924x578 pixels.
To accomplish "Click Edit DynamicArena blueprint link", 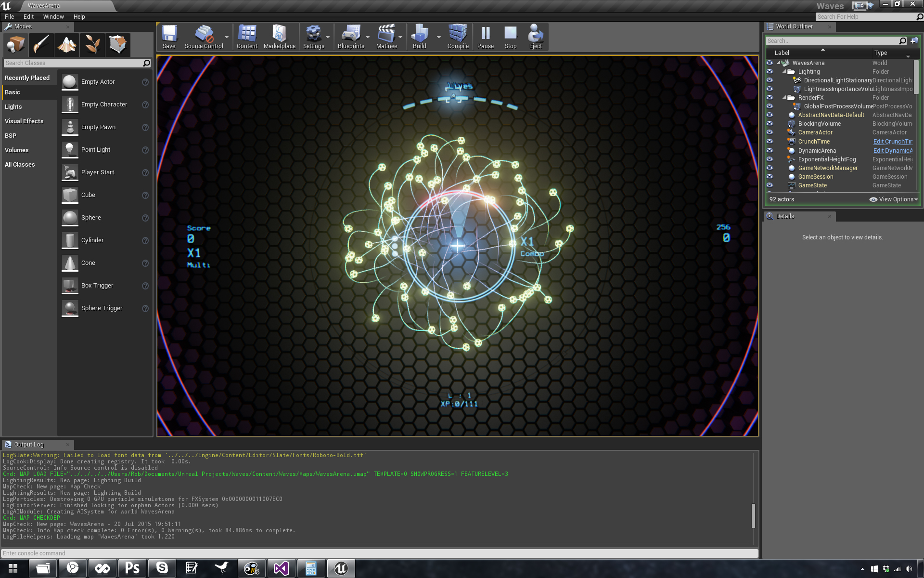I will pyautogui.click(x=893, y=151).
